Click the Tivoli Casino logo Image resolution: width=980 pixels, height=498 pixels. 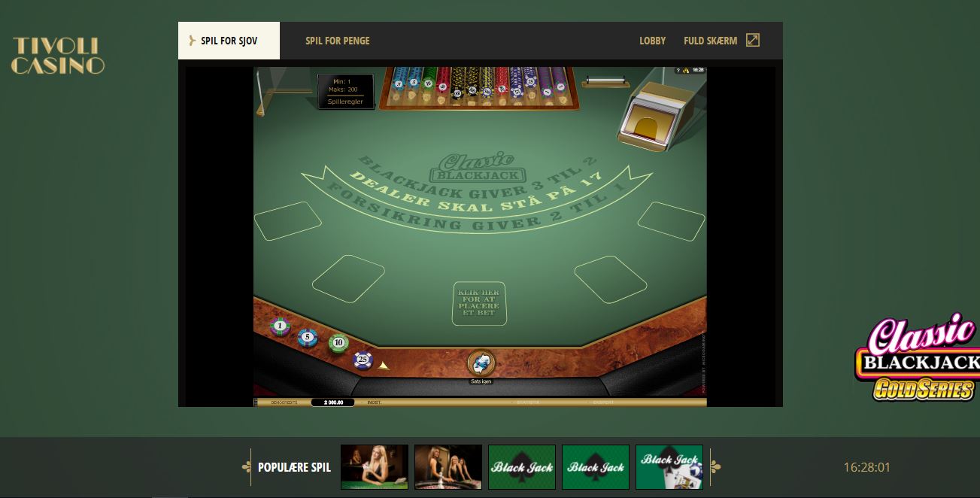58,56
